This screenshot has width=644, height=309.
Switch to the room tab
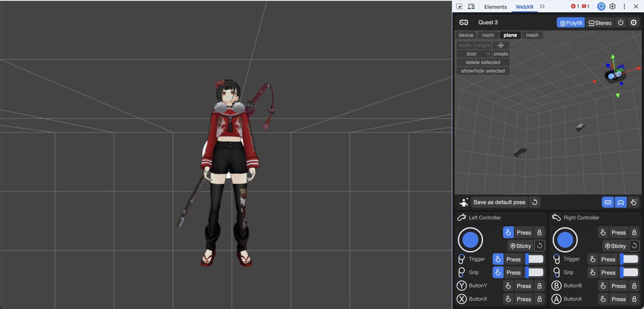click(x=488, y=35)
